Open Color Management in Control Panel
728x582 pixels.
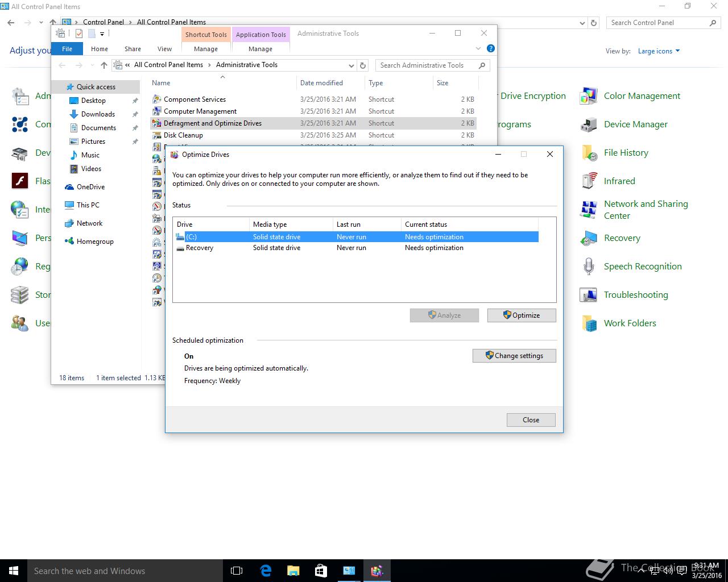[589, 96]
